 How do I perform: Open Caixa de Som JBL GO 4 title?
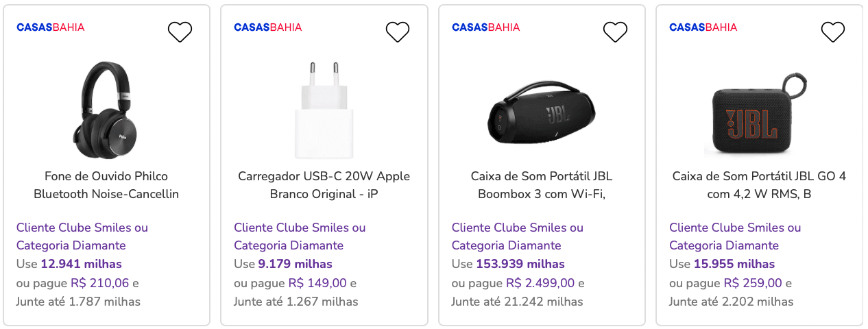tap(759, 185)
